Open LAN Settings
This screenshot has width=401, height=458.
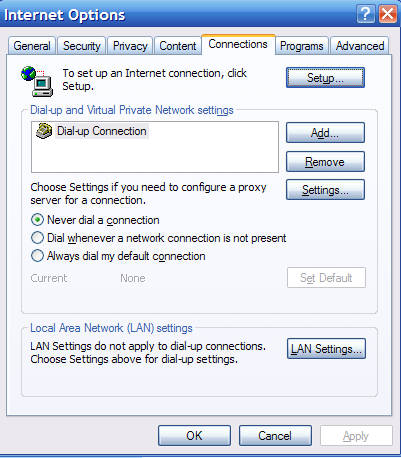[326, 349]
